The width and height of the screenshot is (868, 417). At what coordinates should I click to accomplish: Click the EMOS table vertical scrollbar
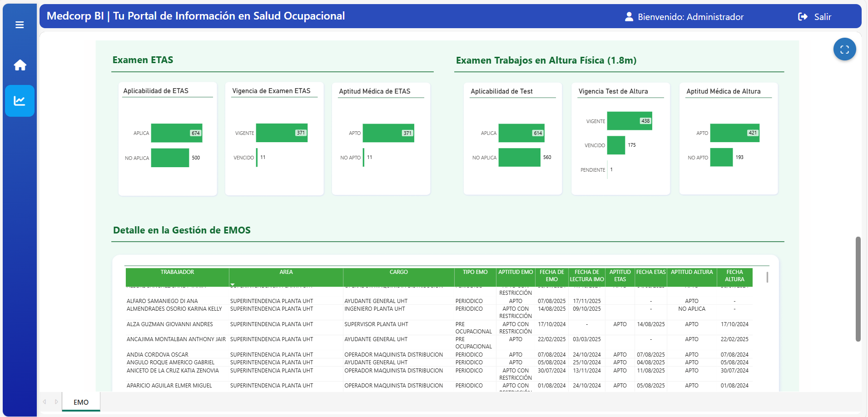pos(767,277)
